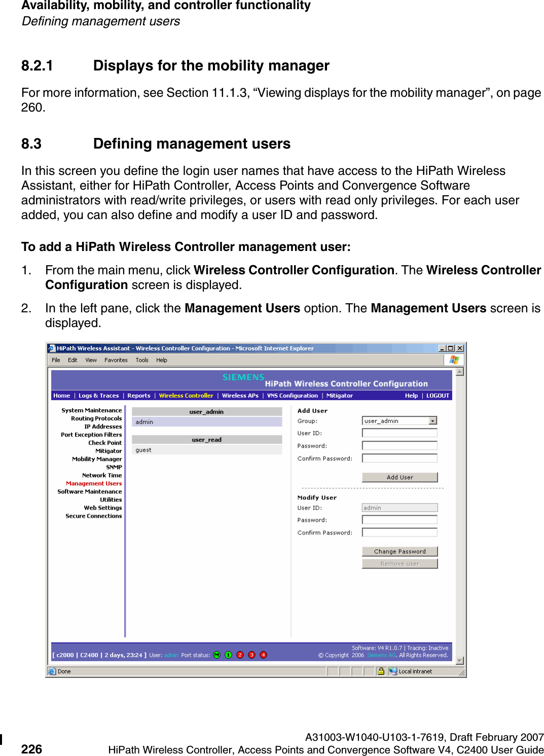Click the red port 4 status indicator
Viewport: 544px width, 756px height.
(263, 655)
